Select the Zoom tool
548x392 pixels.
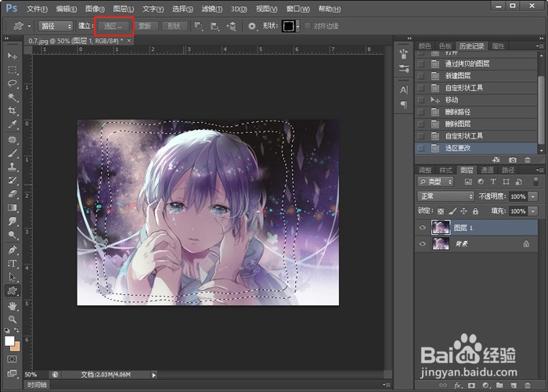point(13,319)
